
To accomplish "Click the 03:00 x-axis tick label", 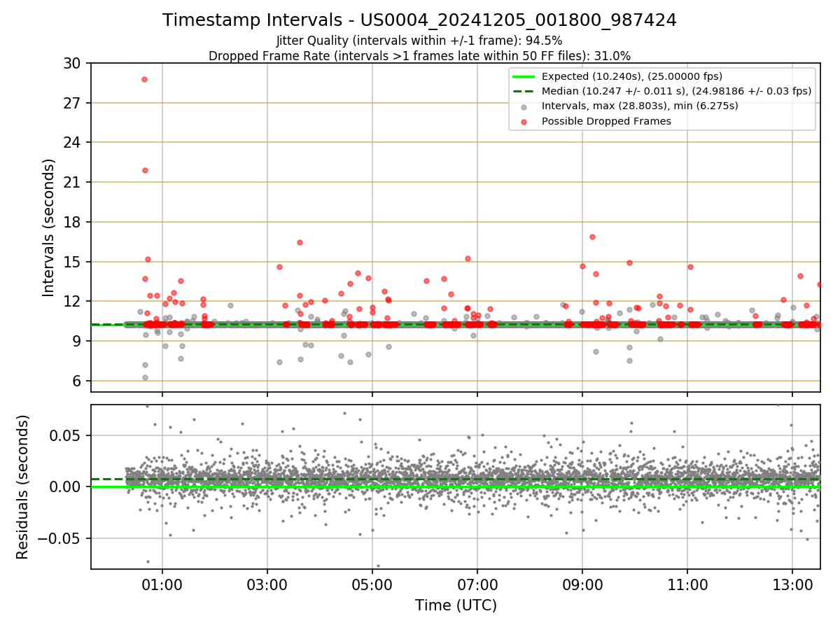I will click(267, 585).
